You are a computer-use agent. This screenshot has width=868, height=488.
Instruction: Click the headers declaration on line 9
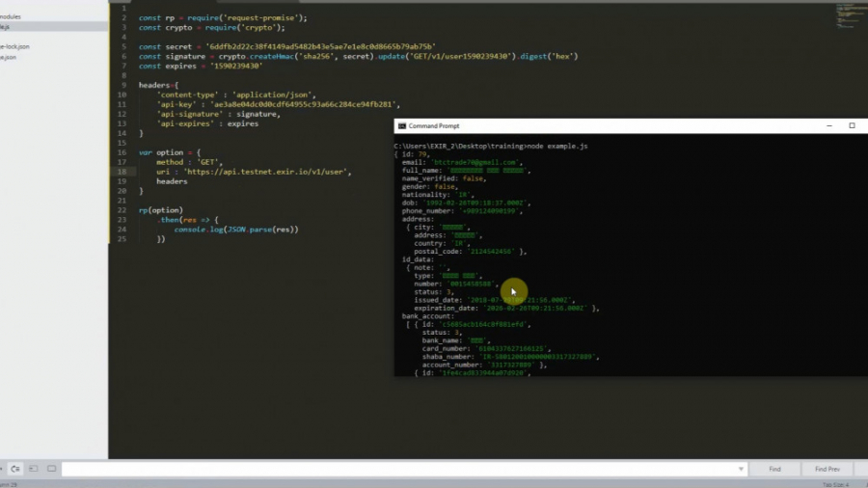coord(158,85)
